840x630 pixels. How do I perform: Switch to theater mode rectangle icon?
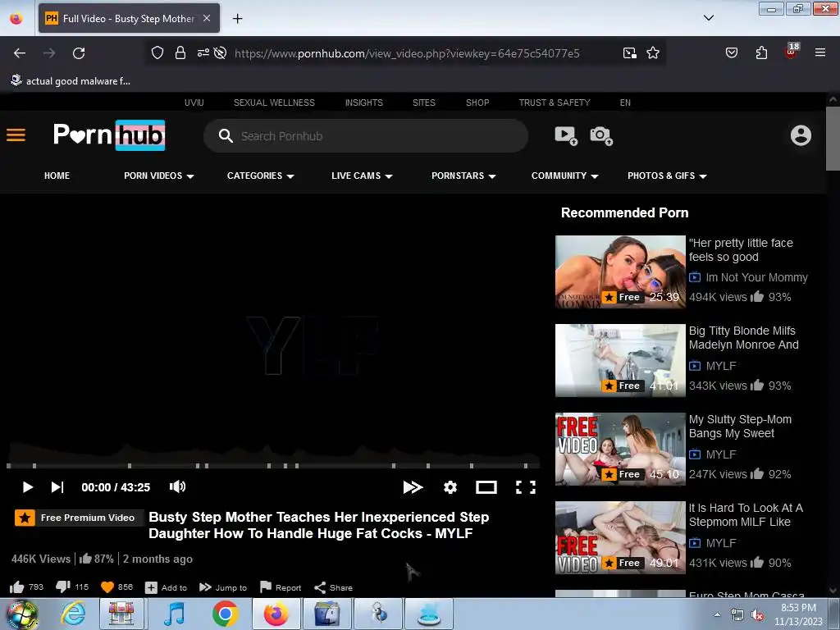(486, 487)
